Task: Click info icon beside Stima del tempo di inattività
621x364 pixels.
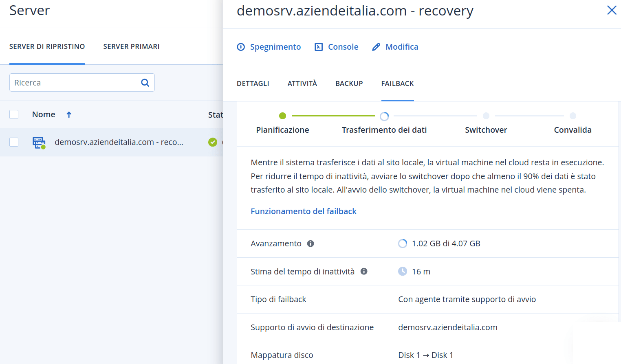Action: click(364, 271)
